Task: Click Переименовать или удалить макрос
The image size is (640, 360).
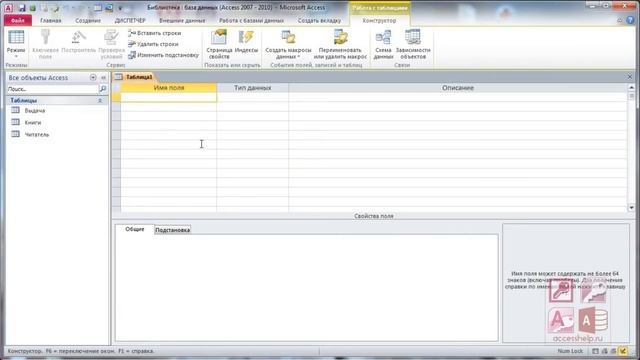Action: pyautogui.click(x=340, y=44)
